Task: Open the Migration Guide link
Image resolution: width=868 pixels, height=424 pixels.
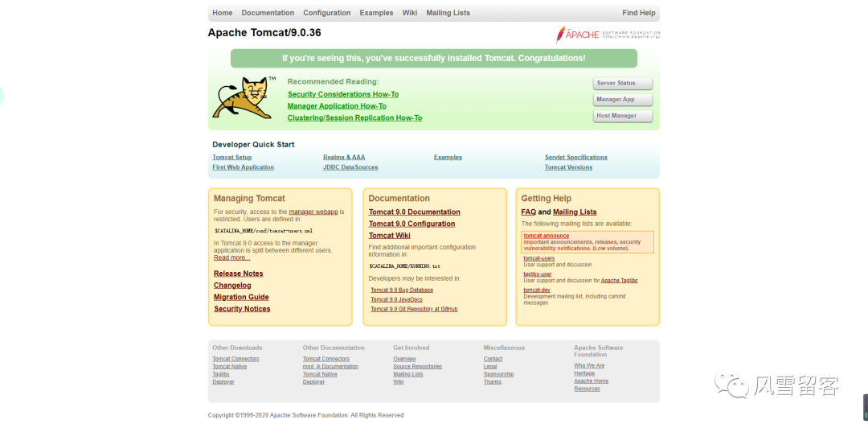Action: (x=241, y=297)
